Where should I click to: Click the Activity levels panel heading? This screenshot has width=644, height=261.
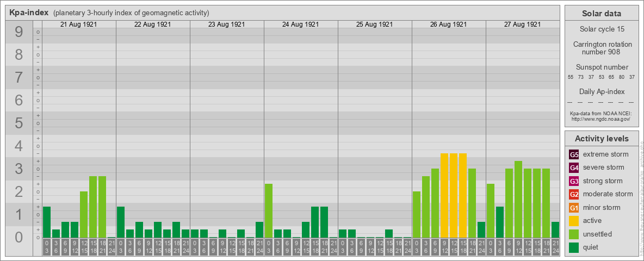[x=602, y=139]
